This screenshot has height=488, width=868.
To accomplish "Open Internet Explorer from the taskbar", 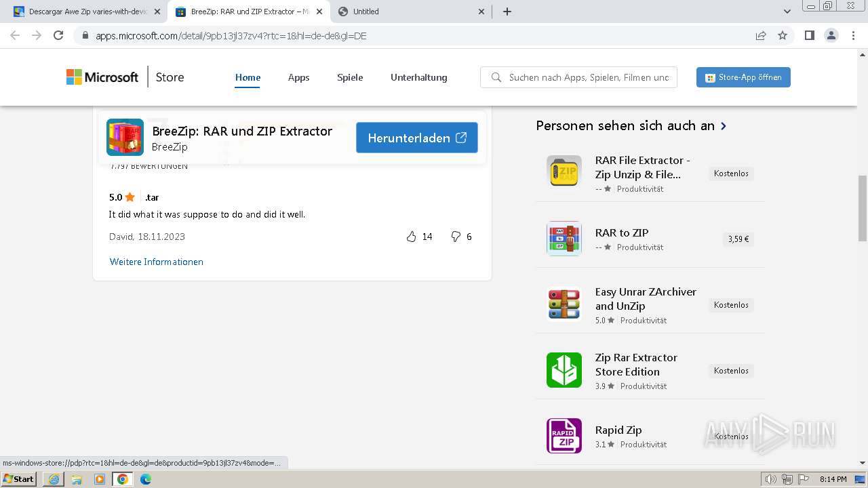I will tap(54, 479).
